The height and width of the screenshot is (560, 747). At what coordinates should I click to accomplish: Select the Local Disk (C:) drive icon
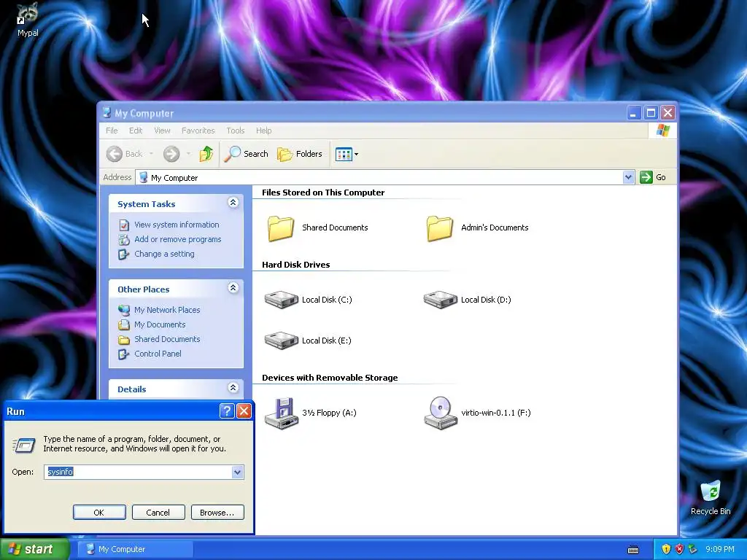pyautogui.click(x=281, y=300)
